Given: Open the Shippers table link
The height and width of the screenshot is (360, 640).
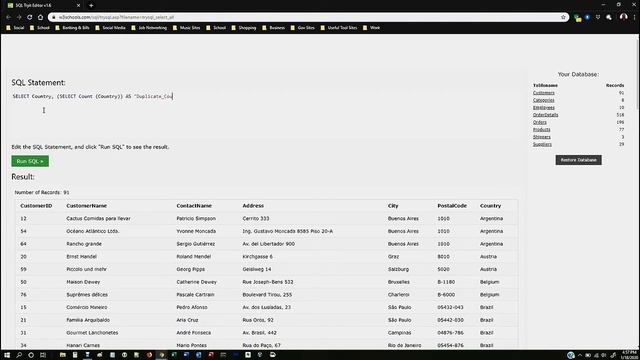Looking at the screenshot, I should point(541,137).
